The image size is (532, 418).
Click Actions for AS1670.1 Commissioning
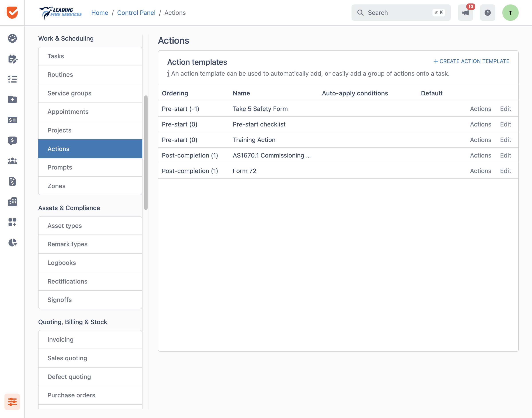point(480,155)
